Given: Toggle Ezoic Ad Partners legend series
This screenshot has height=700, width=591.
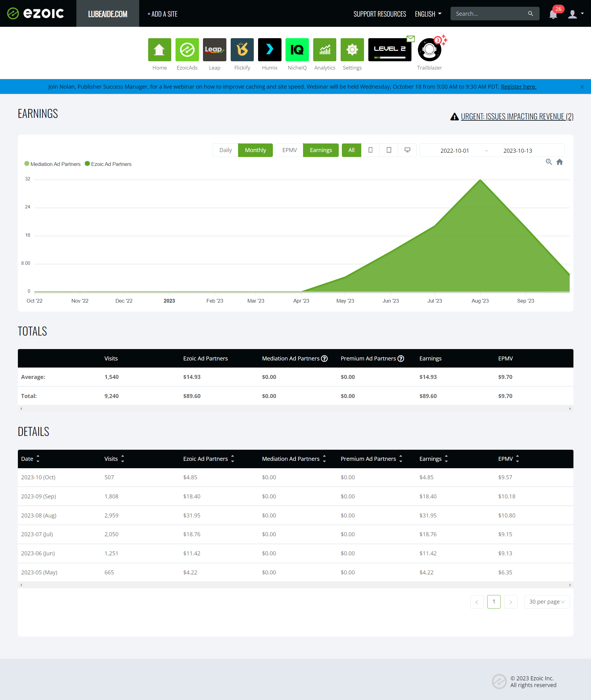Looking at the screenshot, I should tap(108, 164).
